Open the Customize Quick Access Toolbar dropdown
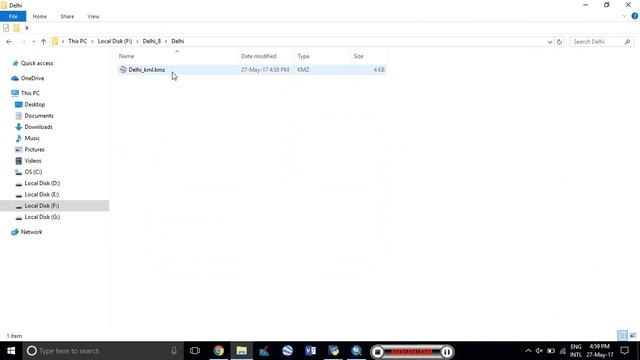Screen dimensions: 640x360 click(x=27, y=28)
